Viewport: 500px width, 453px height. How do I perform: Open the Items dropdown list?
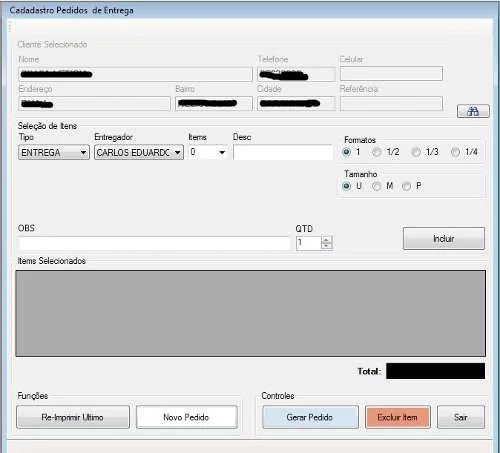(x=208, y=152)
